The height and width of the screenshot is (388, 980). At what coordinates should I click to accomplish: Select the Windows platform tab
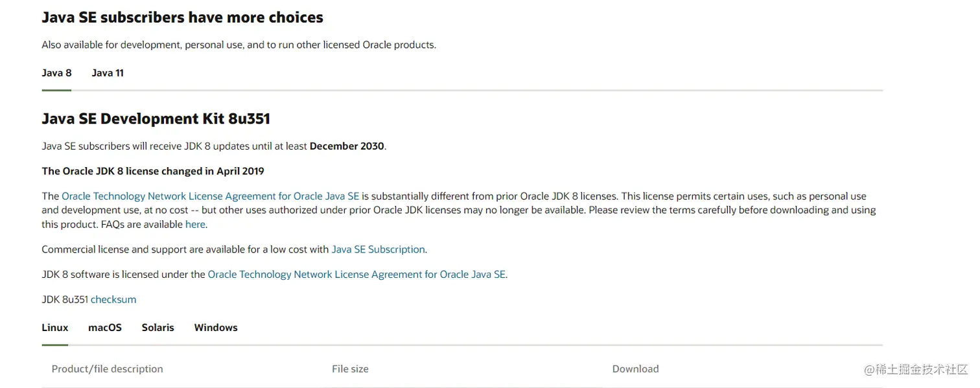[x=216, y=328]
